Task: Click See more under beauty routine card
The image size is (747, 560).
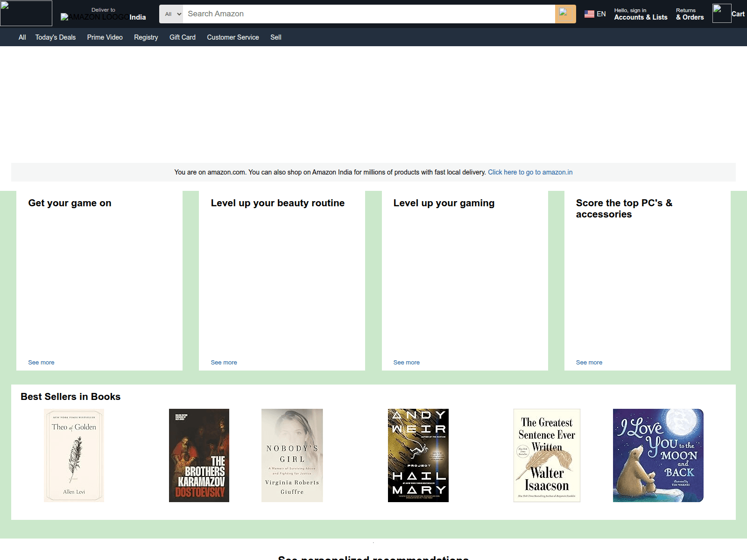Action: tap(224, 363)
